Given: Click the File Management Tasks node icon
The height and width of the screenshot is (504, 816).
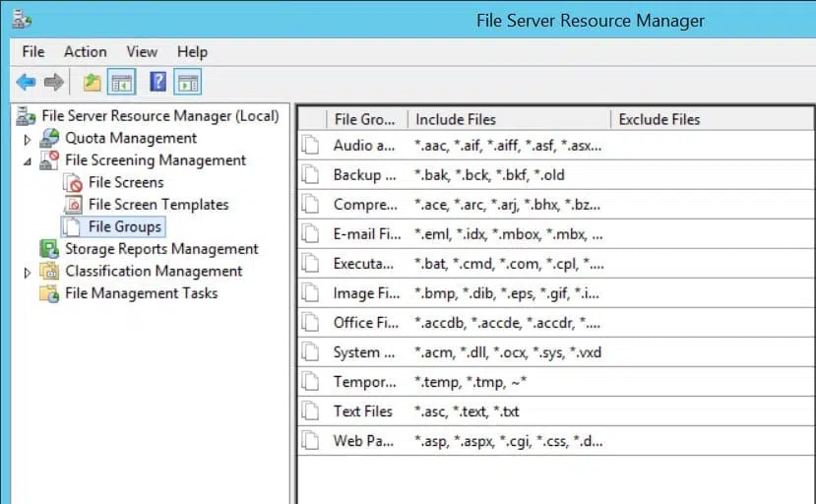Looking at the screenshot, I should [x=50, y=293].
